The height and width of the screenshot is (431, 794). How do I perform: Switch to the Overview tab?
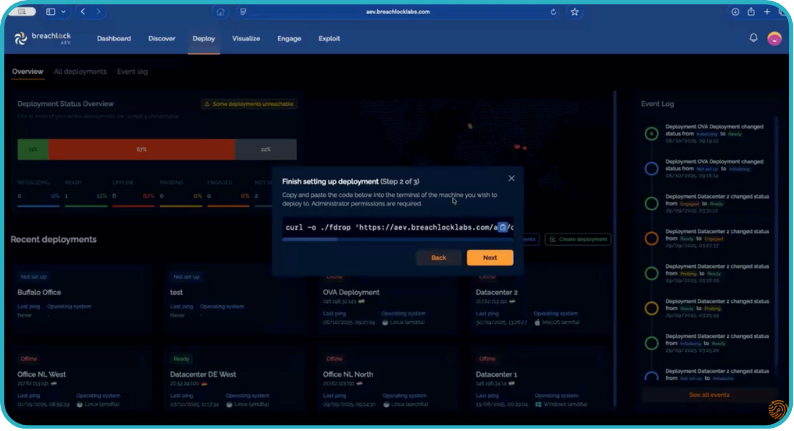pyautogui.click(x=27, y=71)
